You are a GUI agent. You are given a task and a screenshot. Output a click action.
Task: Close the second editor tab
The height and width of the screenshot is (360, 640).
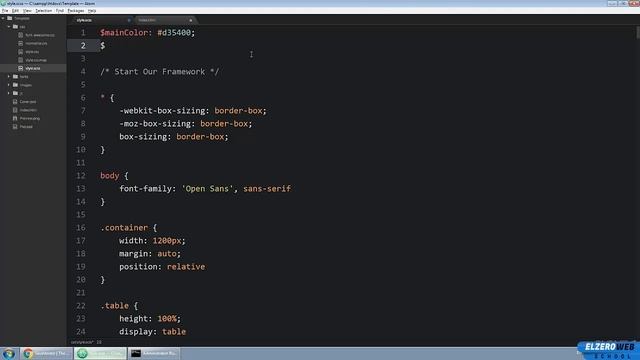coord(191,20)
